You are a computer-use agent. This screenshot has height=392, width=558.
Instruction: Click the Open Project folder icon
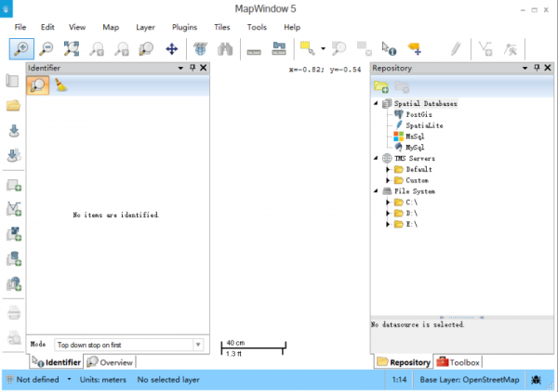coord(13,106)
